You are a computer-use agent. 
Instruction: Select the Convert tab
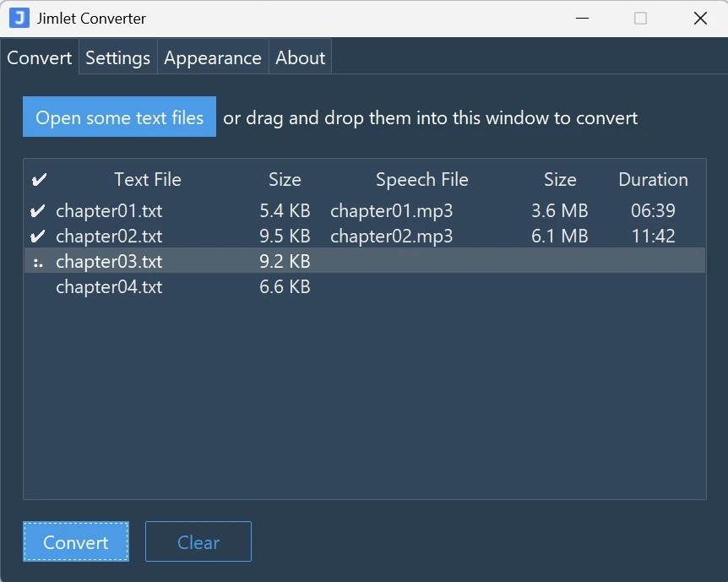[40, 58]
